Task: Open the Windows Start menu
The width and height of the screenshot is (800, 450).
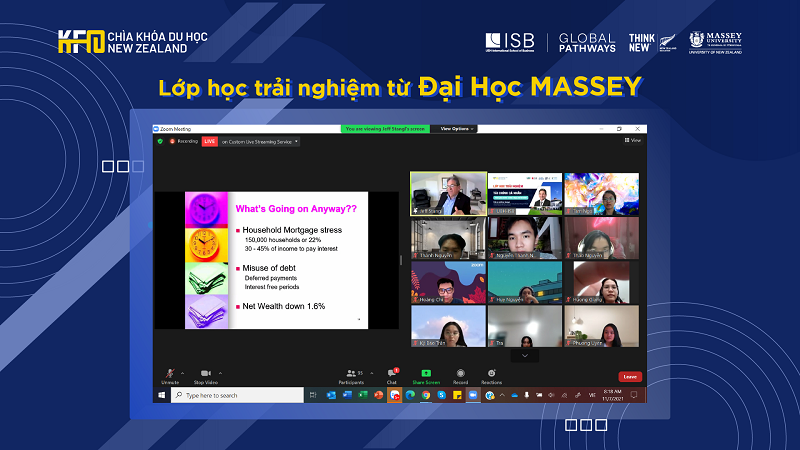Action: click(x=162, y=395)
